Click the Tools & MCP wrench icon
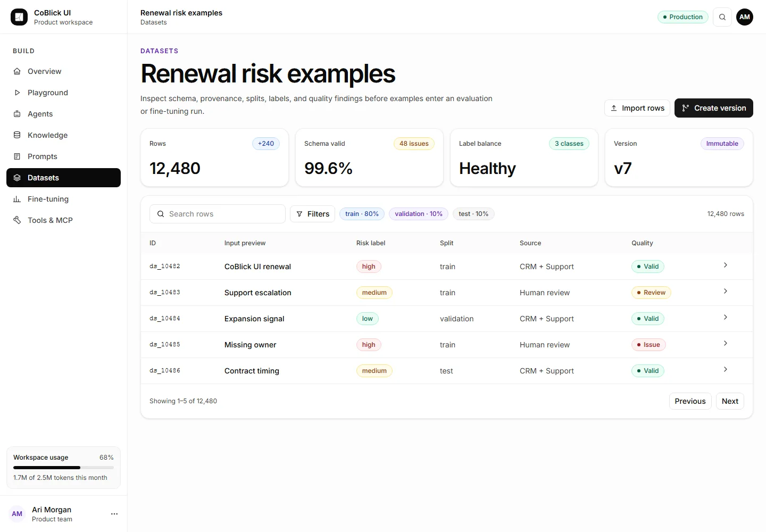The width and height of the screenshot is (766, 532). [17, 220]
